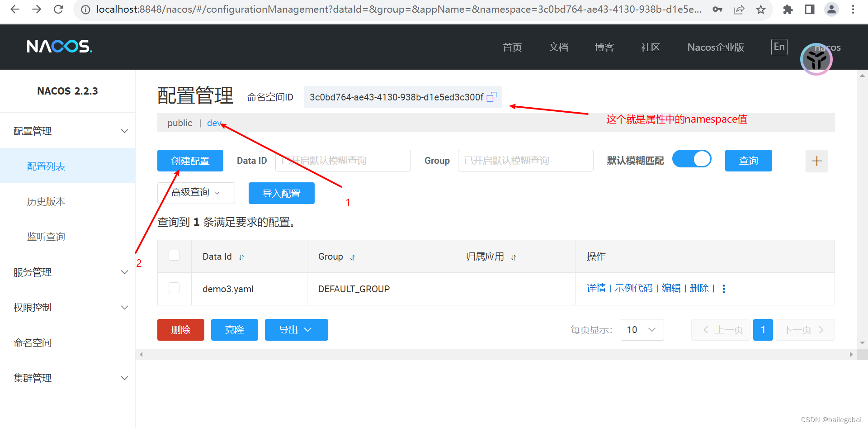Select 配置列表 in the sidebar

[x=68, y=166]
